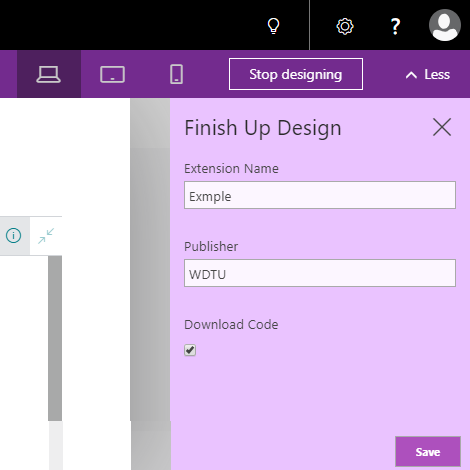Save the extension design
The image size is (470, 470).
coord(428,452)
